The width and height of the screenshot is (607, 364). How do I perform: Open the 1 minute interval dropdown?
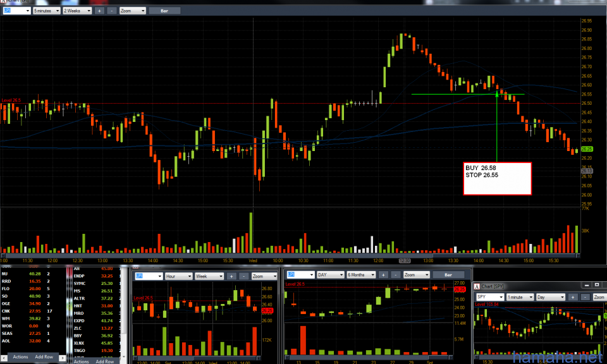pos(520,297)
